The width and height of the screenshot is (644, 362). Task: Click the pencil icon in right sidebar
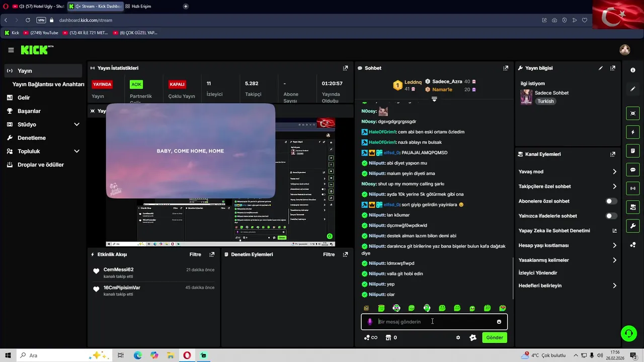[x=633, y=89]
